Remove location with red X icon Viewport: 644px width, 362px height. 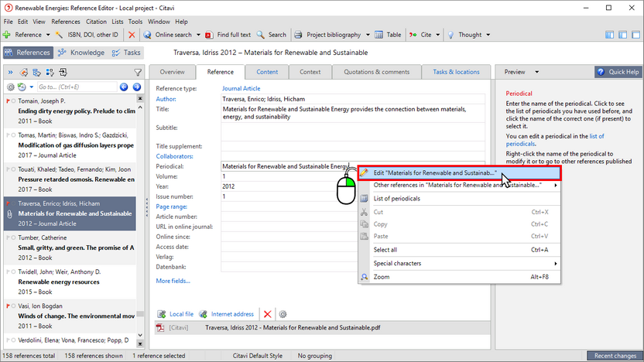pos(267,314)
